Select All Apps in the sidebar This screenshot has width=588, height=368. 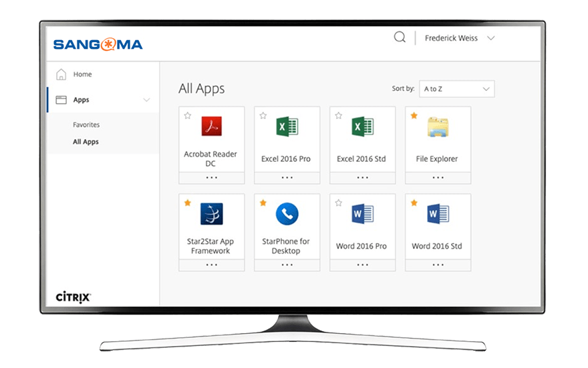(x=86, y=142)
